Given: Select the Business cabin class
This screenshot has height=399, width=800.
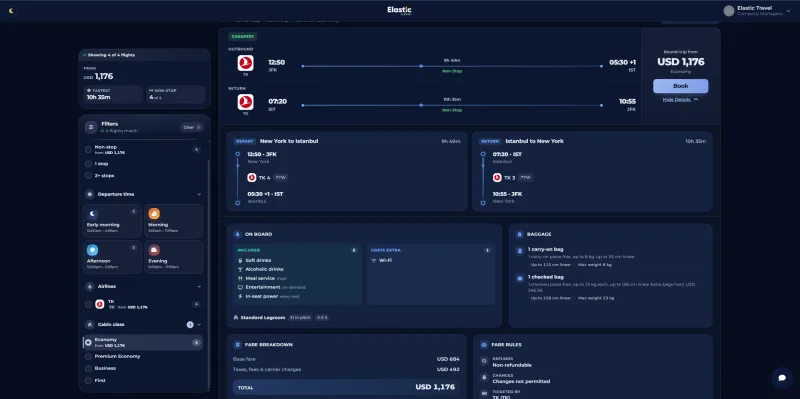Looking at the screenshot, I should tap(88, 368).
